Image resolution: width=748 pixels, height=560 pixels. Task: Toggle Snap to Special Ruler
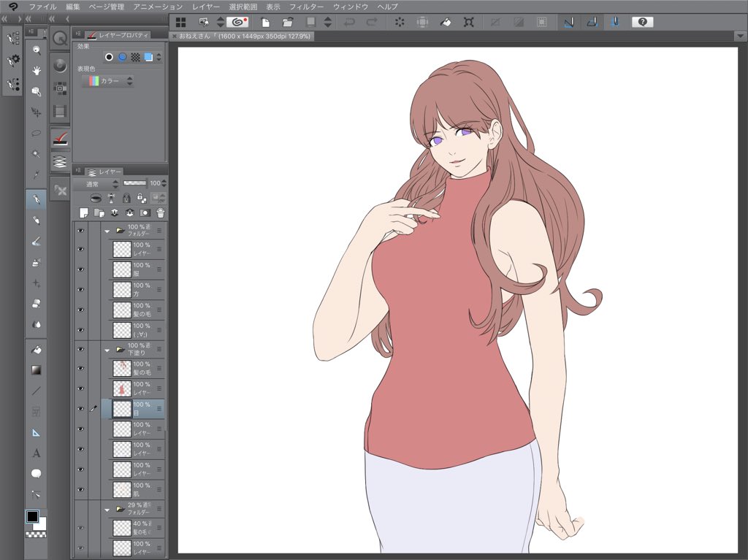[x=592, y=22]
